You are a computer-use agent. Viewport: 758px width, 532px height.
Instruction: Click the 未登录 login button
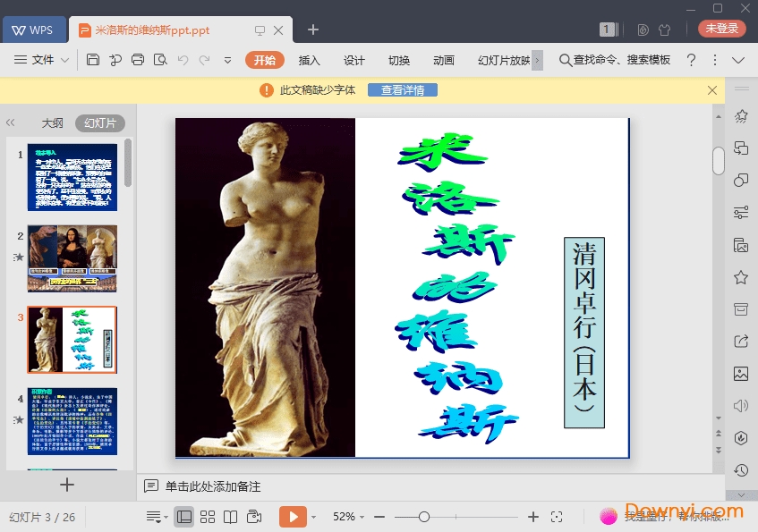tap(721, 28)
